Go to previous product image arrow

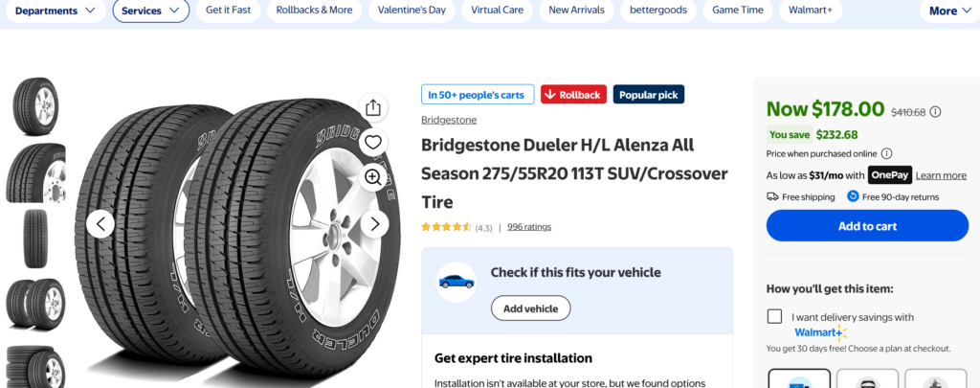pyautogui.click(x=100, y=224)
